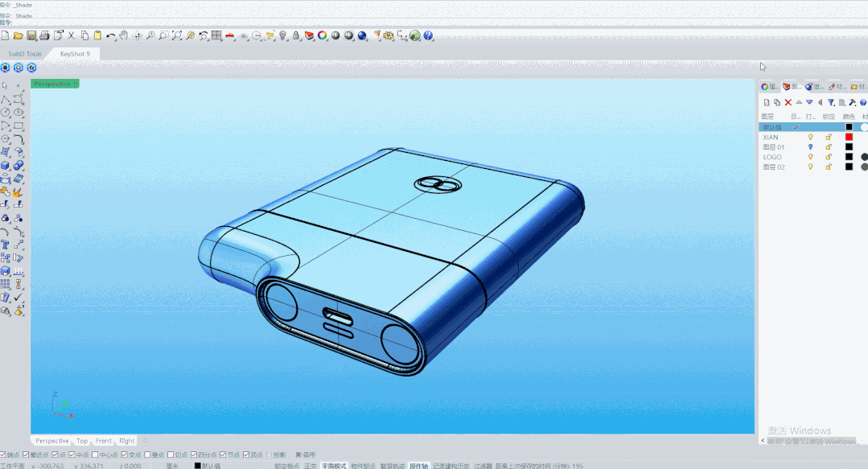This screenshot has width=868, height=469.
Task: Switch to the Right viewport tab
Action: 127,441
